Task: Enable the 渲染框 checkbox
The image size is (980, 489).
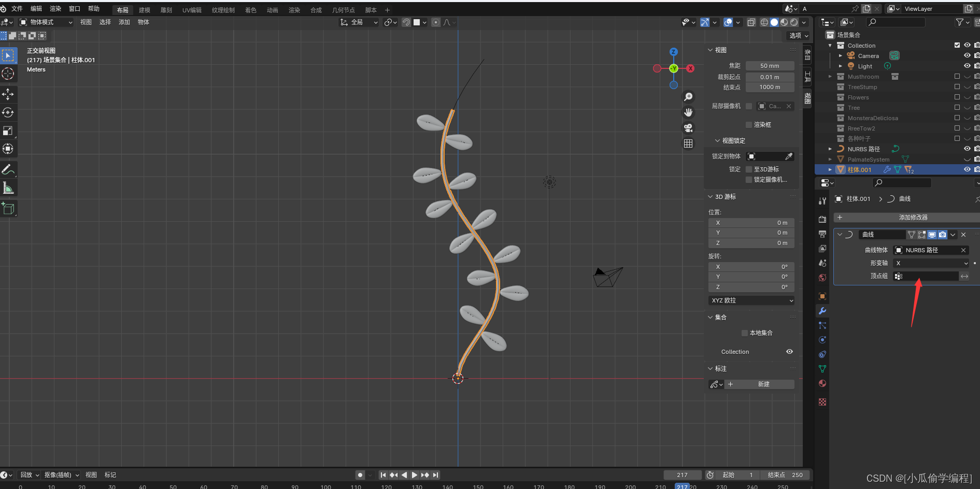Action: point(749,125)
